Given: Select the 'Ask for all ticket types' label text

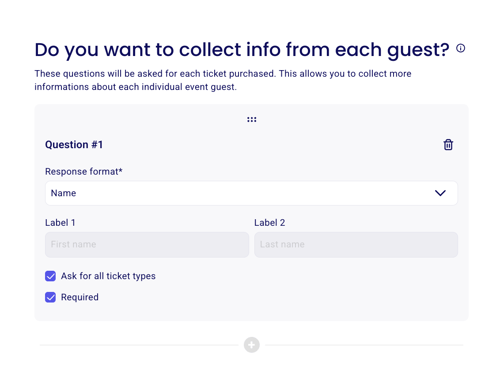Looking at the screenshot, I should [x=108, y=276].
